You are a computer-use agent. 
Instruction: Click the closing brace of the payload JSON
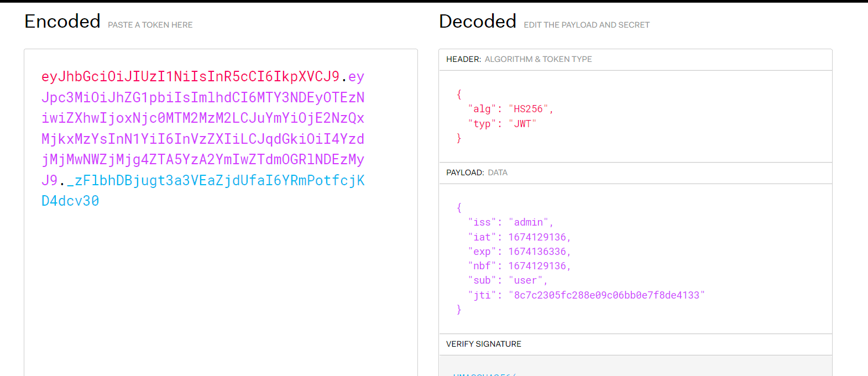pyautogui.click(x=459, y=310)
